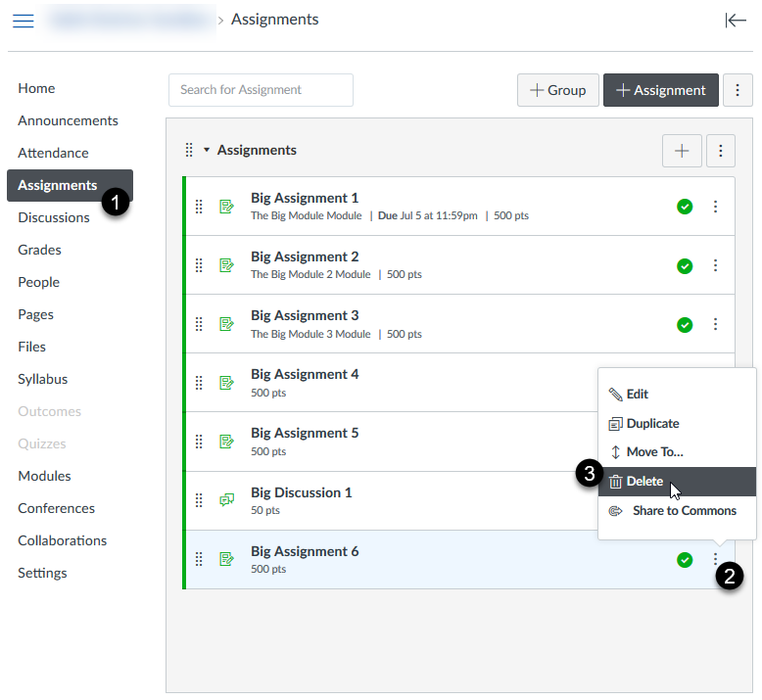
Task: Click the discussion icon beside Big Discussion 1
Action: coord(226,500)
